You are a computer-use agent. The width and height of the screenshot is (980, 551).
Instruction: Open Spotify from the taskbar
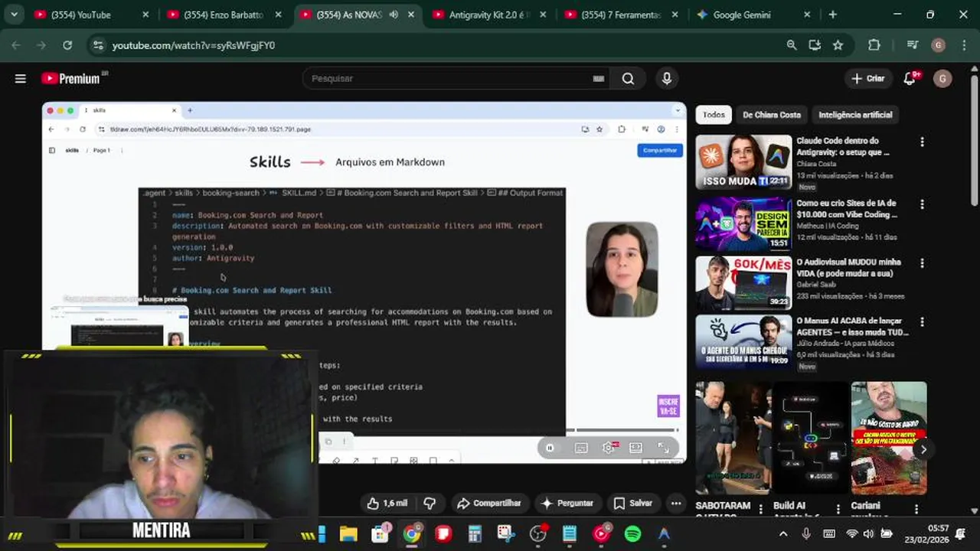tap(632, 534)
